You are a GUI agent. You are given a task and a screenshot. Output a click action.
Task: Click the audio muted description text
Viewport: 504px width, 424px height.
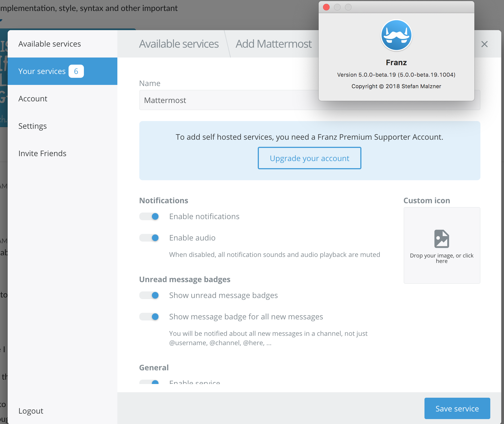[274, 255]
